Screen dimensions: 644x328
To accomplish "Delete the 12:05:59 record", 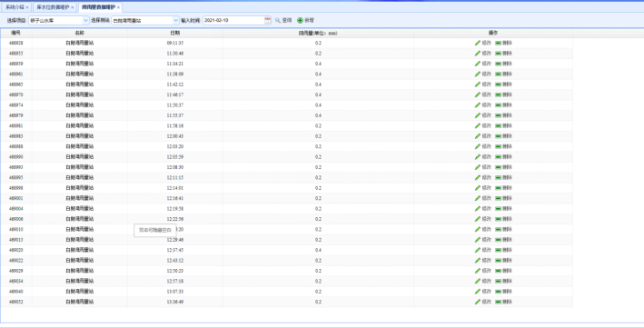I will pyautogui.click(x=504, y=157).
